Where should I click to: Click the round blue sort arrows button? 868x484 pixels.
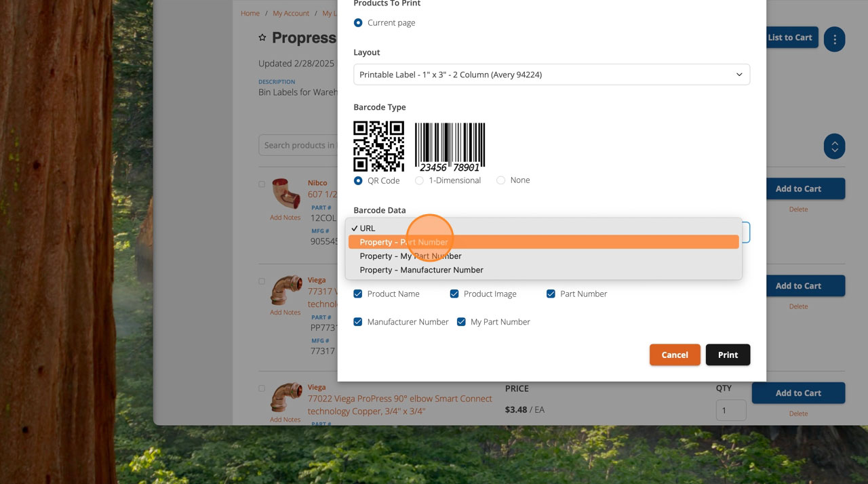click(835, 146)
